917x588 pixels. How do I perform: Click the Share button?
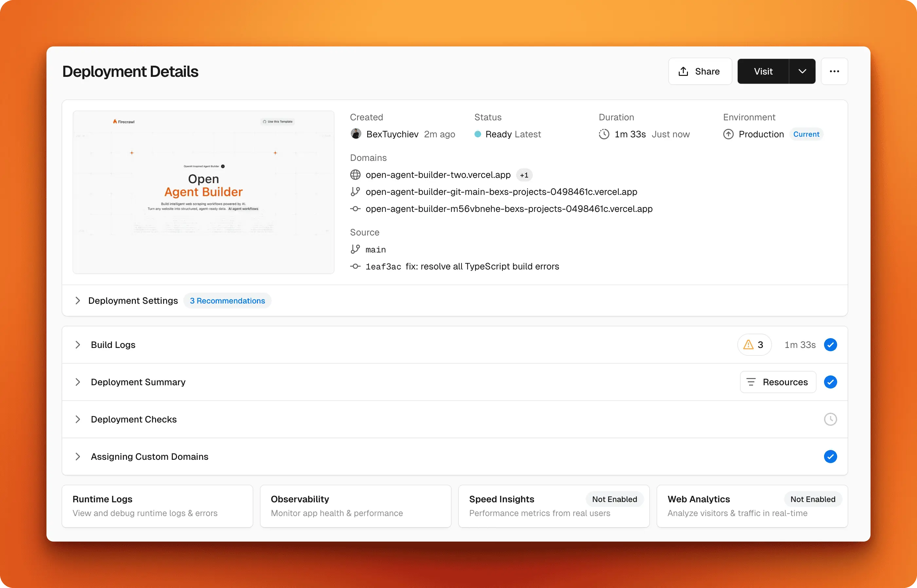click(x=700, y=71)
